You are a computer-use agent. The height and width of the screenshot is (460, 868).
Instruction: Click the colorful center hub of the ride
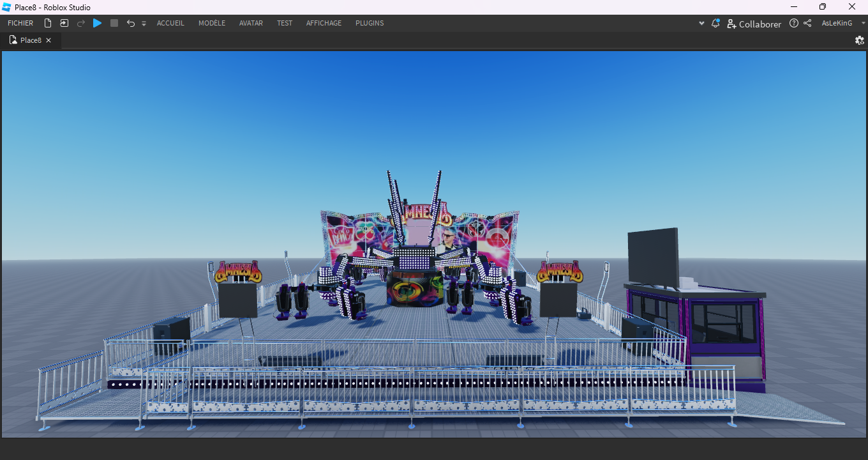point(415,289)
